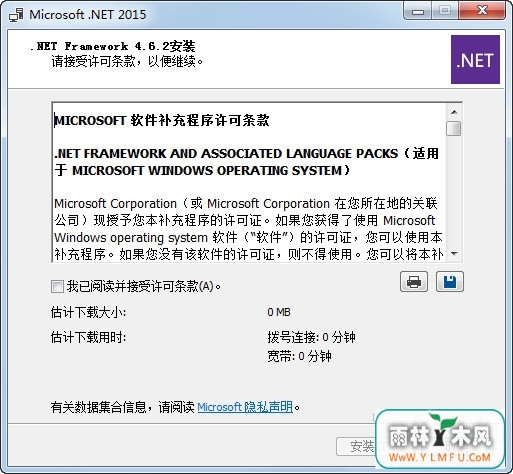Click the 请接受许可条款，以便继续 subtitle
513x474 pixels.
(127, 61)
